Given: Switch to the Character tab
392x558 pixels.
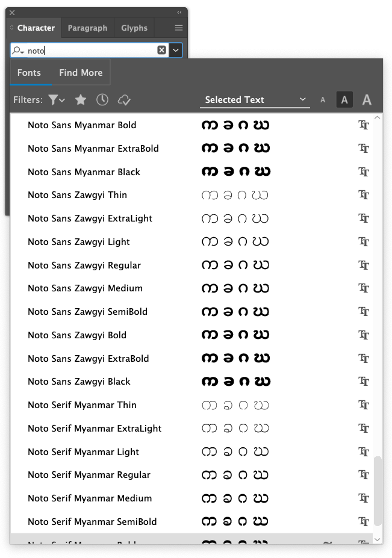Looking at the screenshot, I should pyautogui.click(x=36, y=28).
